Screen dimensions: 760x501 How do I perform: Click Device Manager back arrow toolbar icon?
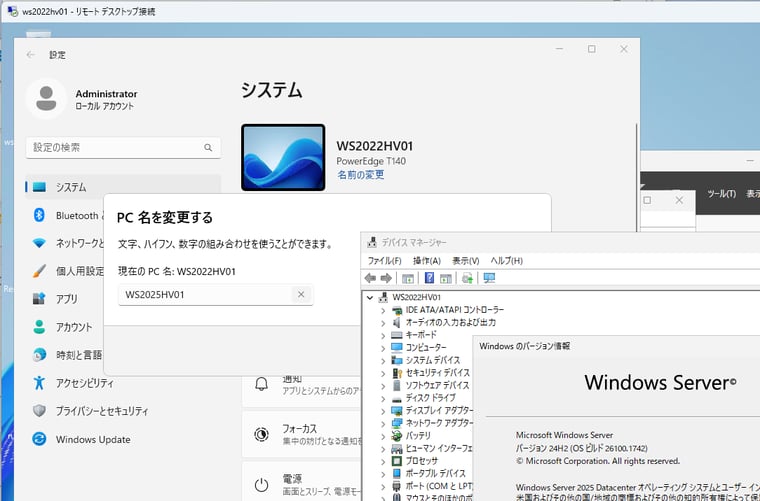pos(370,278)
